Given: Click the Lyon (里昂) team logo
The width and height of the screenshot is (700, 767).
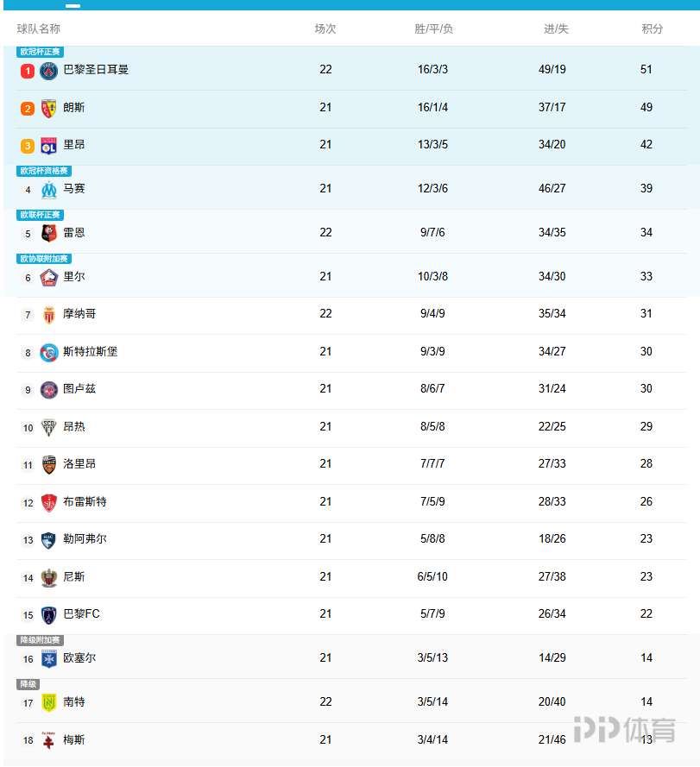Looking at the screenshot, I should (x=49, y=146).
